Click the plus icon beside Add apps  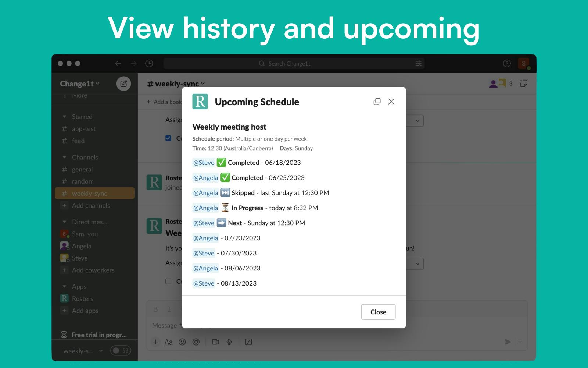click(64, 311)
